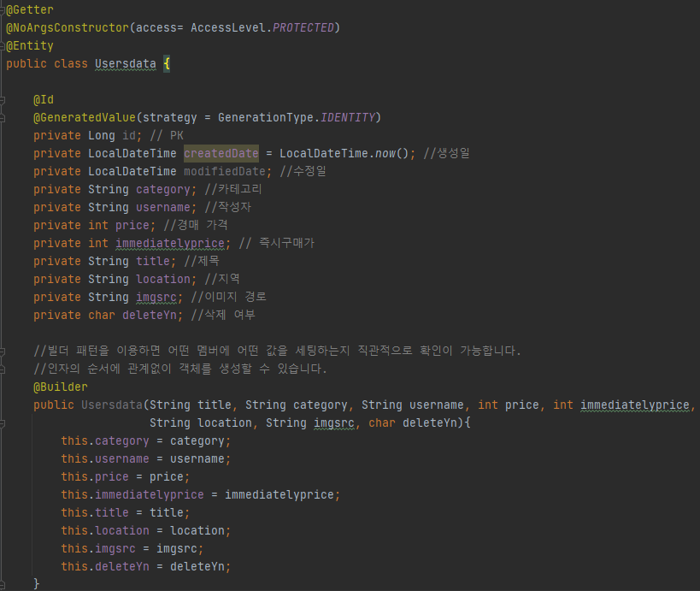Collapse fold marker beside the //빌더 패턴을 comment
Image resolution: width=700 pixels, height=591 pixels.
[3, 352]
